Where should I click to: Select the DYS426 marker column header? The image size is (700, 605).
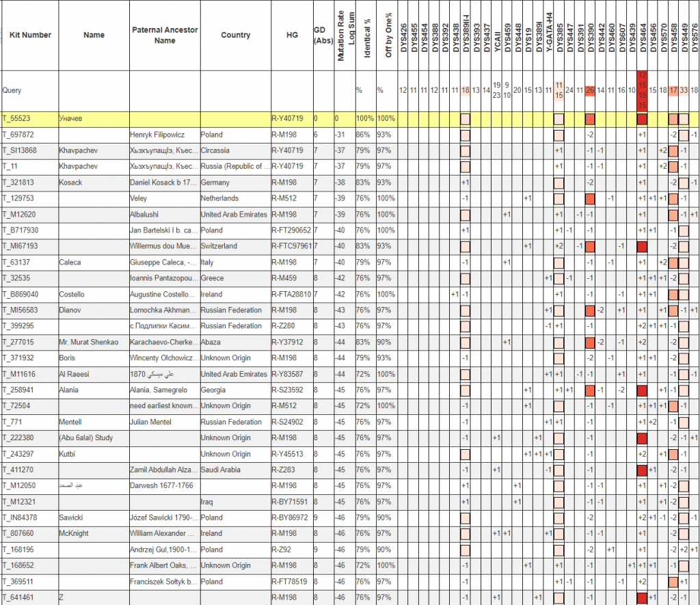pyautogui.click(x=403, y=38)
